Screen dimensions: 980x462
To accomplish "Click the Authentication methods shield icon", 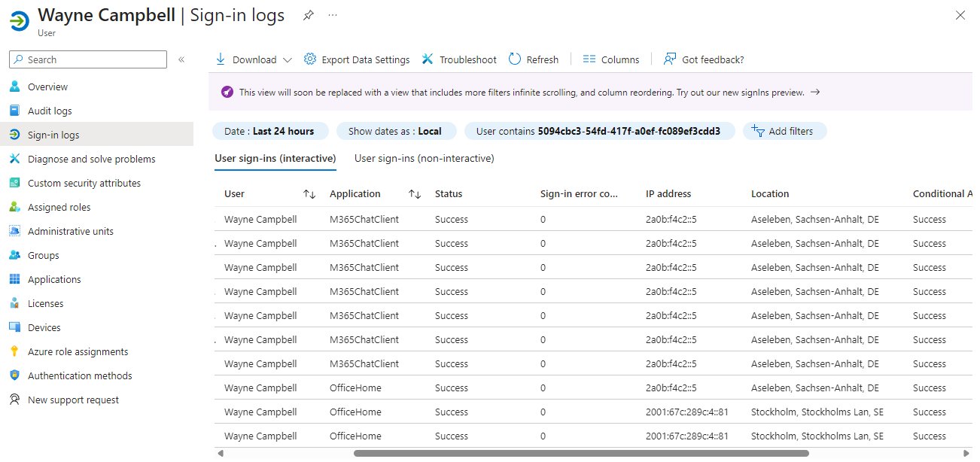I will [14, 375].
